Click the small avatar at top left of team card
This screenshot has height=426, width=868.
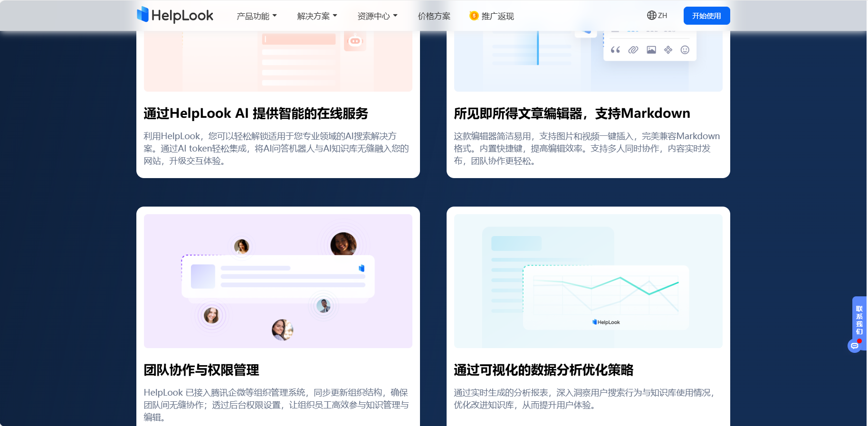point(242,246)
